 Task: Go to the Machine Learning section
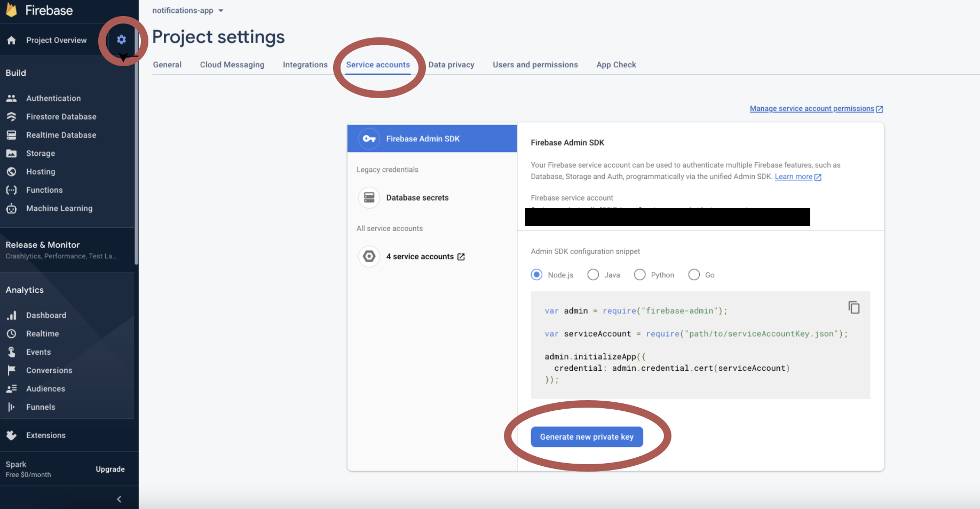click(59, 209)
